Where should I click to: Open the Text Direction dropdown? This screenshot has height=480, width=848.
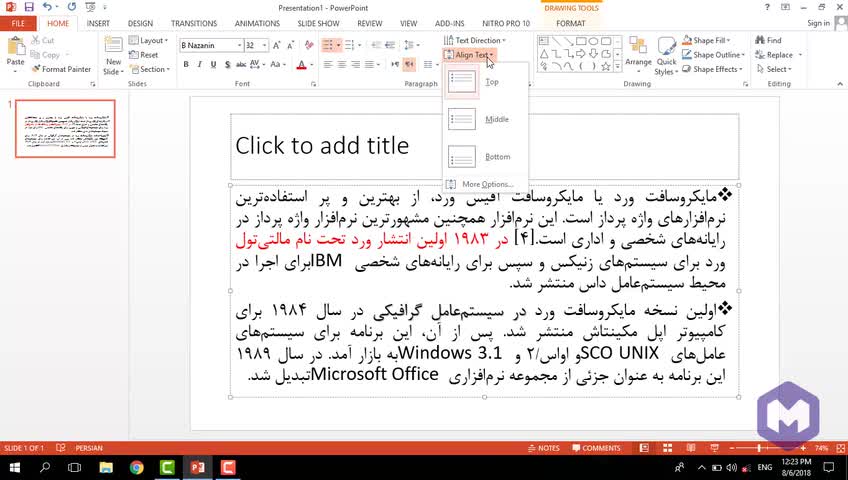point(475,41)
